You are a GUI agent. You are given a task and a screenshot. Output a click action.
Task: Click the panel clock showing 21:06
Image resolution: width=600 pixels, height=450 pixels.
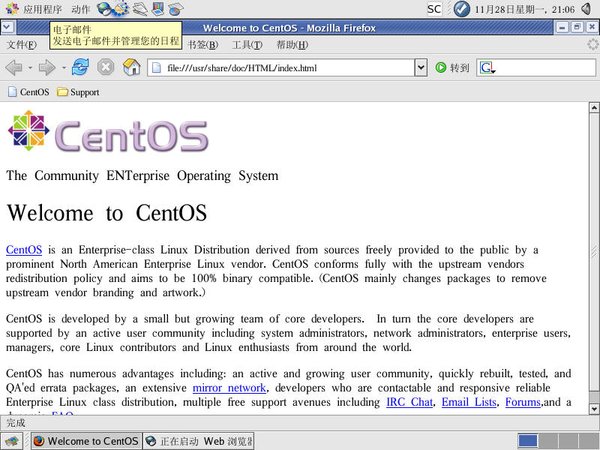tap(525, 9)
